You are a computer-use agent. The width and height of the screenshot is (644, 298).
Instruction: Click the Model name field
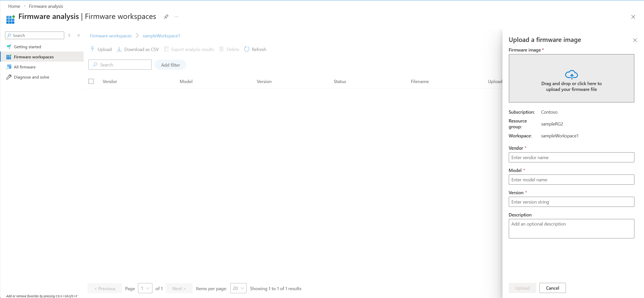[571, 180]
